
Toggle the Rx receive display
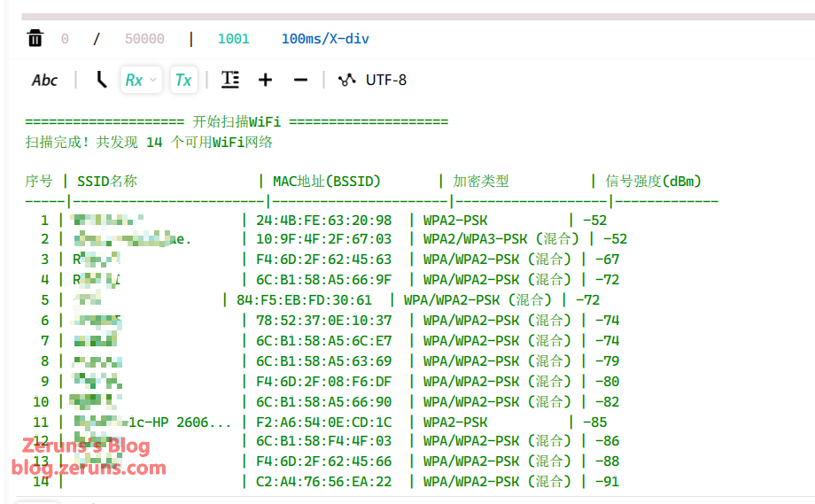pyautogui.click(x=134, y=80)
